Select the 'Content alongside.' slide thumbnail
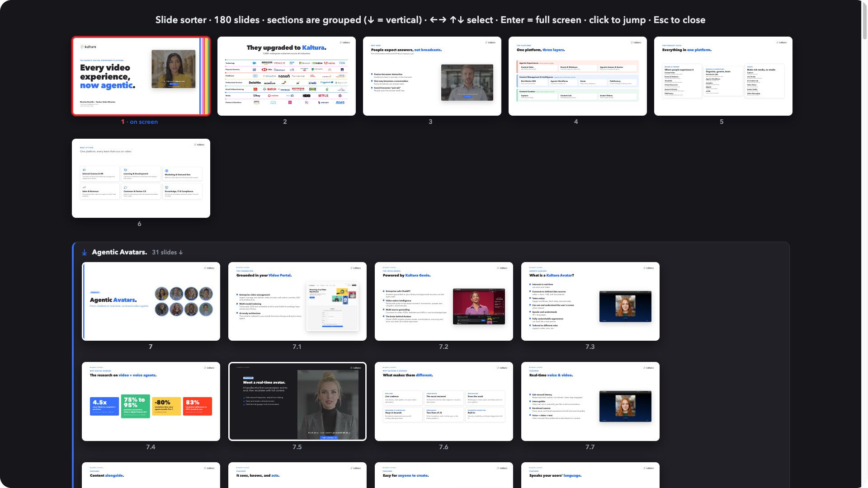 (x=151, y=475)
